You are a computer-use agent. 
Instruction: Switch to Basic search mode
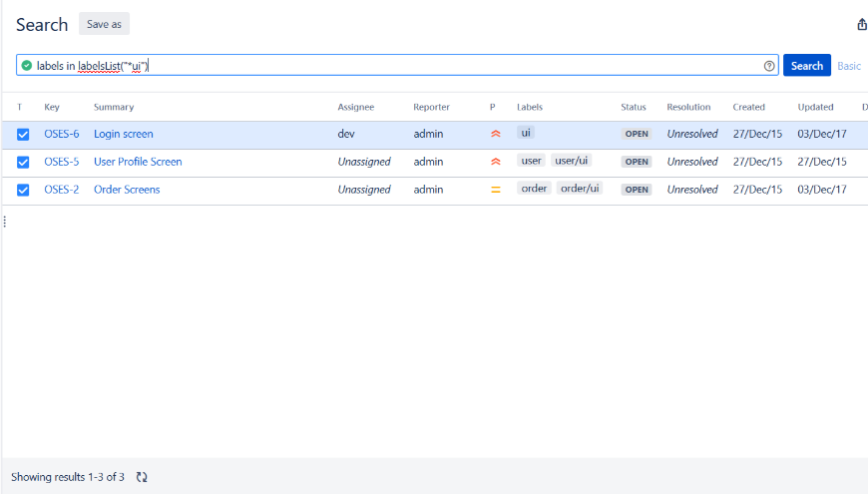click(848, 66)
